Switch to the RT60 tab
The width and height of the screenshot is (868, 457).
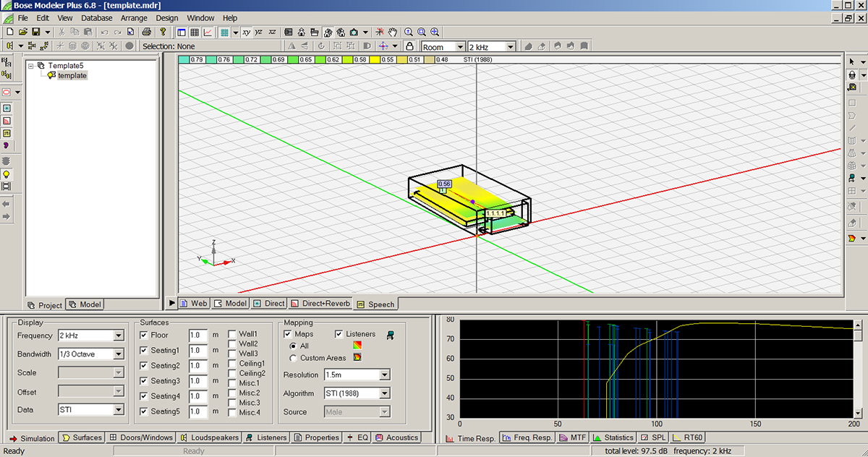point(688,437)
